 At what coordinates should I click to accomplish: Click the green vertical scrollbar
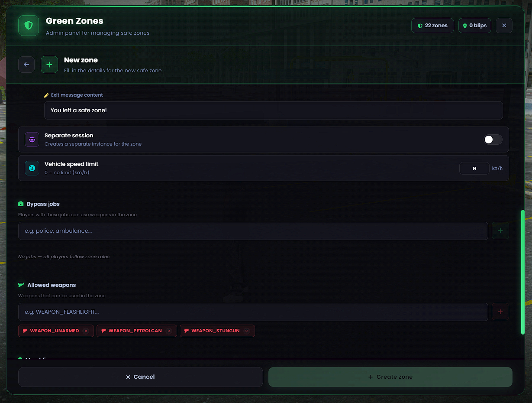coord(523,272)
